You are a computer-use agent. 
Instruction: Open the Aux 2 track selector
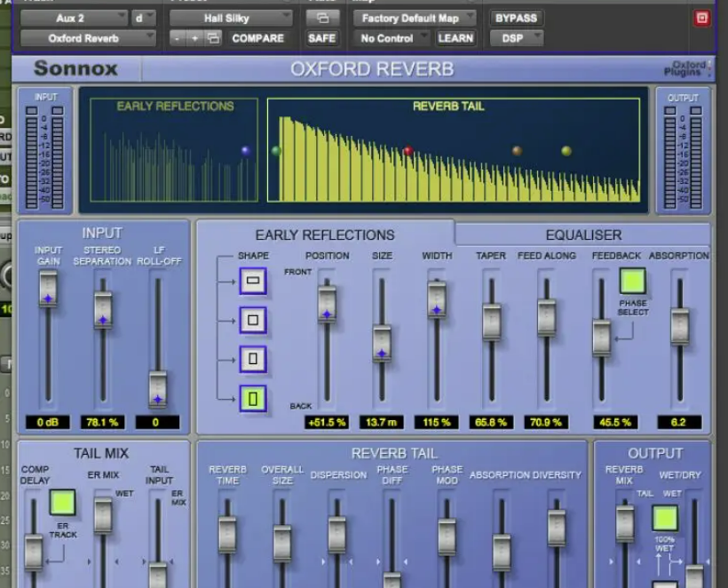click(74, 18)
